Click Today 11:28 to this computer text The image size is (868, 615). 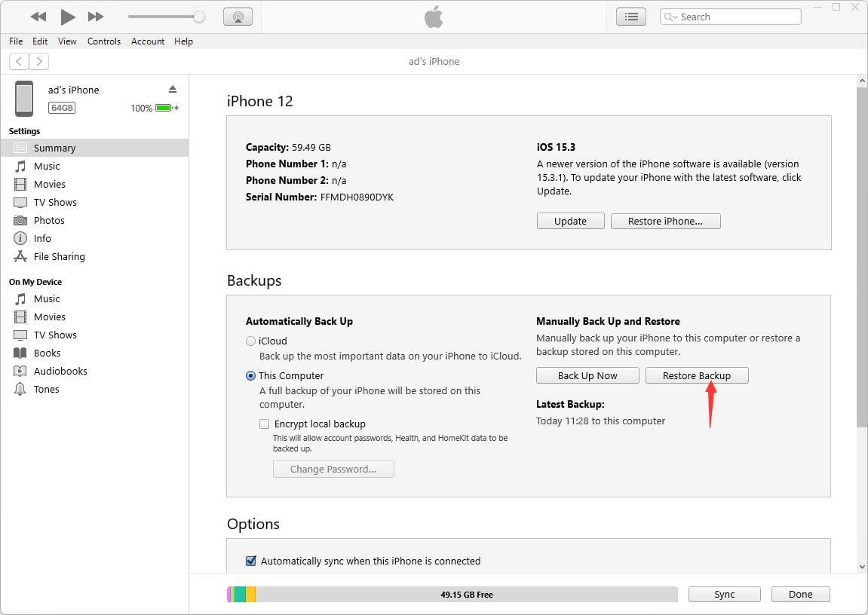coord(600,421)
